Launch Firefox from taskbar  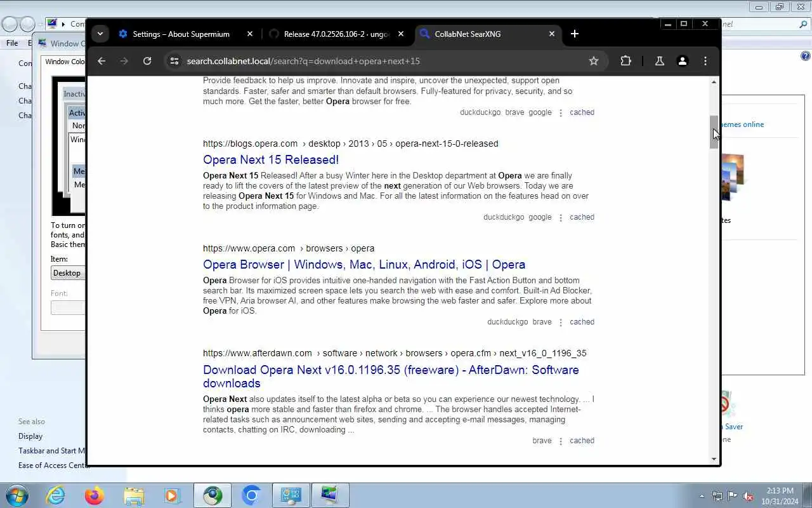click(x=95, y=495)
